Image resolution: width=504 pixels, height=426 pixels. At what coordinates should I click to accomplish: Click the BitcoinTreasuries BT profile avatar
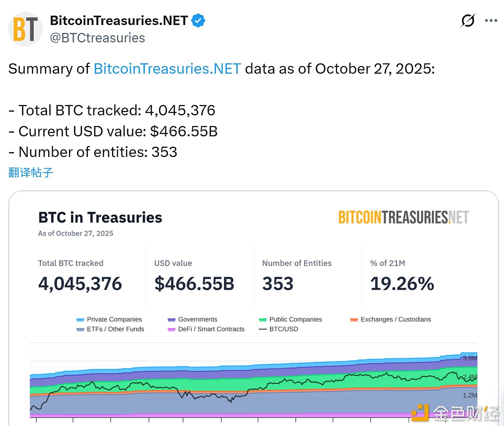(x=25, y=29)
